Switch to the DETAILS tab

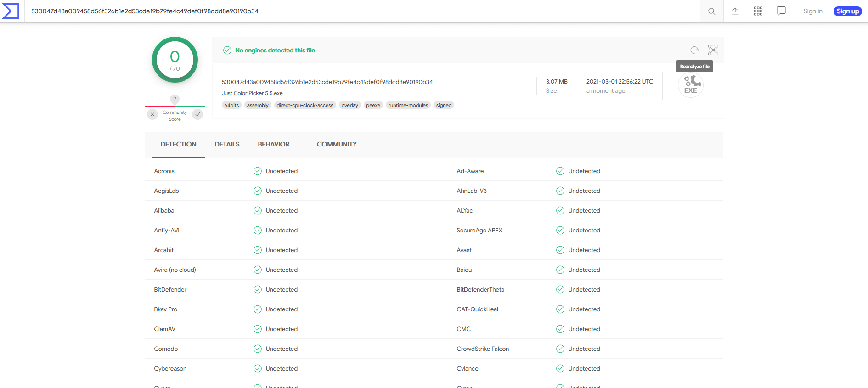click(227, 144)
